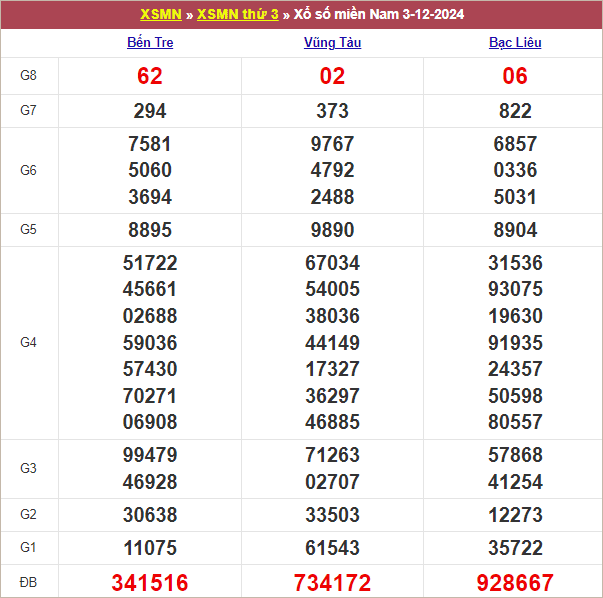The height and width of the screenshot is (598, 603).
Task: Click G4 number 91935
Action: point(515,343)
